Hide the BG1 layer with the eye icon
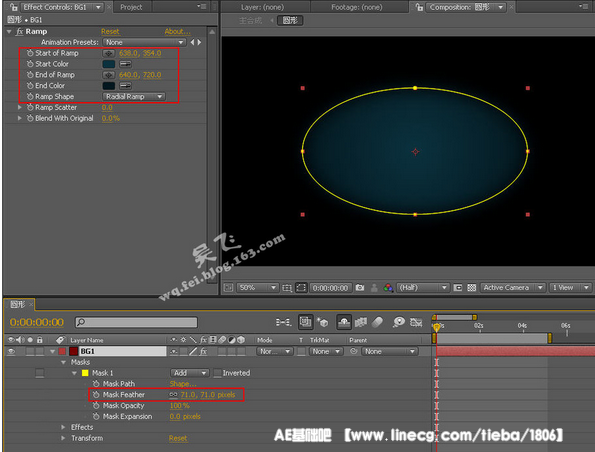Image resolution: width=595 pixels, height=452 pixels. 11,351
